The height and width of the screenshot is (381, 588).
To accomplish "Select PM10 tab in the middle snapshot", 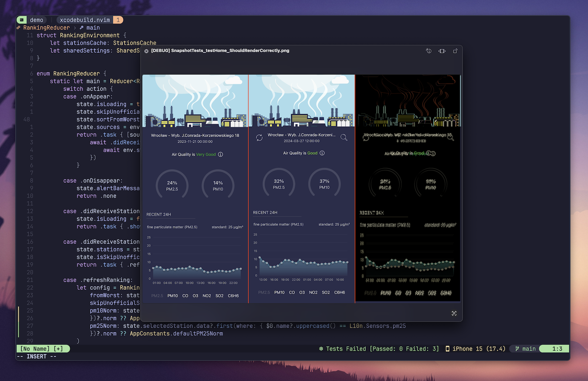I will tap(279, 293).
